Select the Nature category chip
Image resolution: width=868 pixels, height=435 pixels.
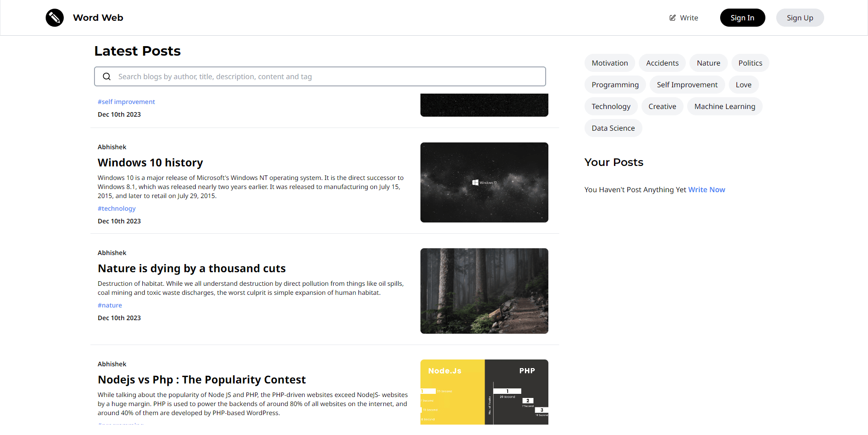coord(708,63)
